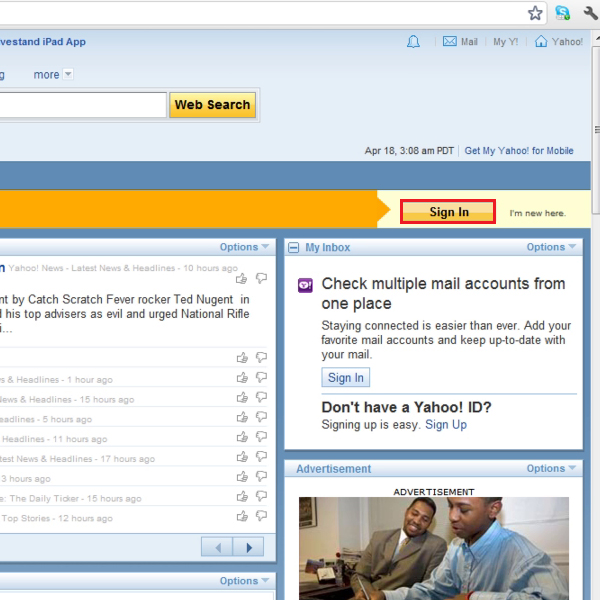Thumbs up the '11 hours ago' headline
600x600 pixels.
tap(242, 437)
